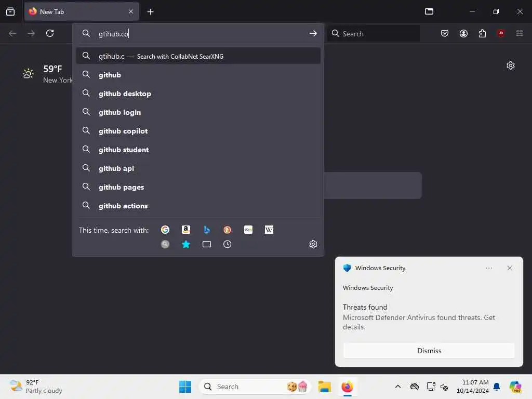Viewport: 532px width, 399px height.
Task: Open the Firefox account menu
Action: (x=463, y=33)
